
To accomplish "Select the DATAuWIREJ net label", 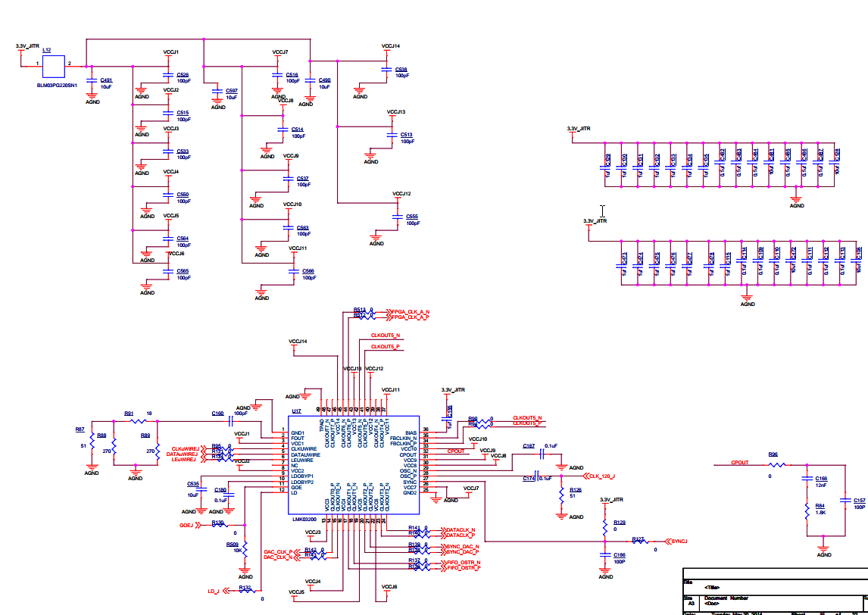I will click(182, 454).
